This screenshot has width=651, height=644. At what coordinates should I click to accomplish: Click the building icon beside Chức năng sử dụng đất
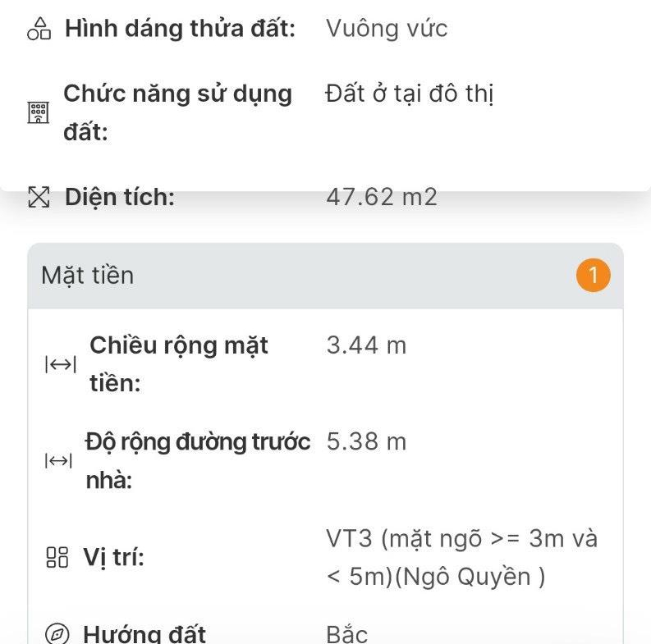pyautogui.click(x=39, y=112)
